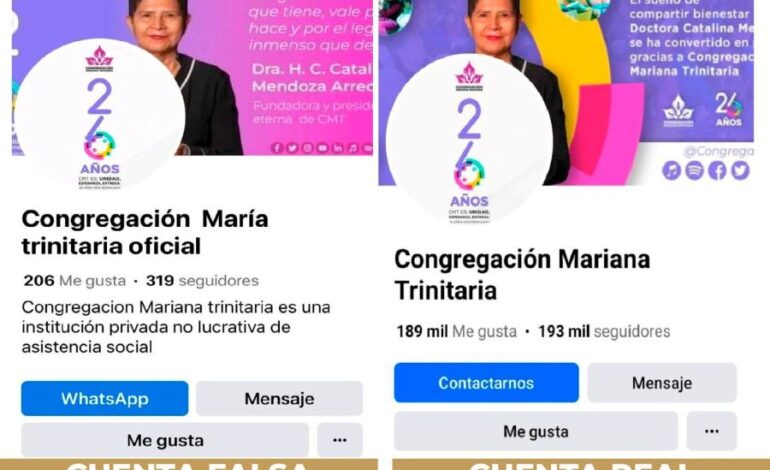Image resolution: width=770 pixels, height=470 pixels.
Task: Click the purple Twitter bird icon under @Congrega
Action: [740, 170]
